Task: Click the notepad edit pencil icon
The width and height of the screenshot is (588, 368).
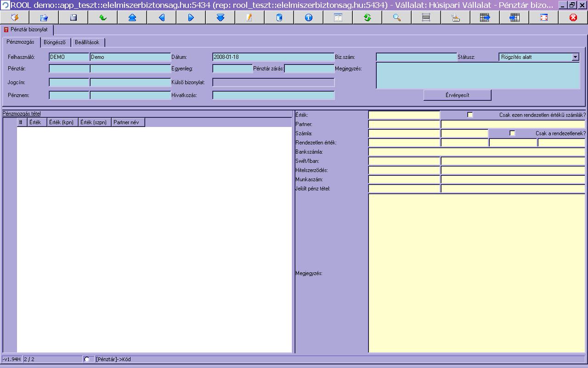Action: (250, 17)
